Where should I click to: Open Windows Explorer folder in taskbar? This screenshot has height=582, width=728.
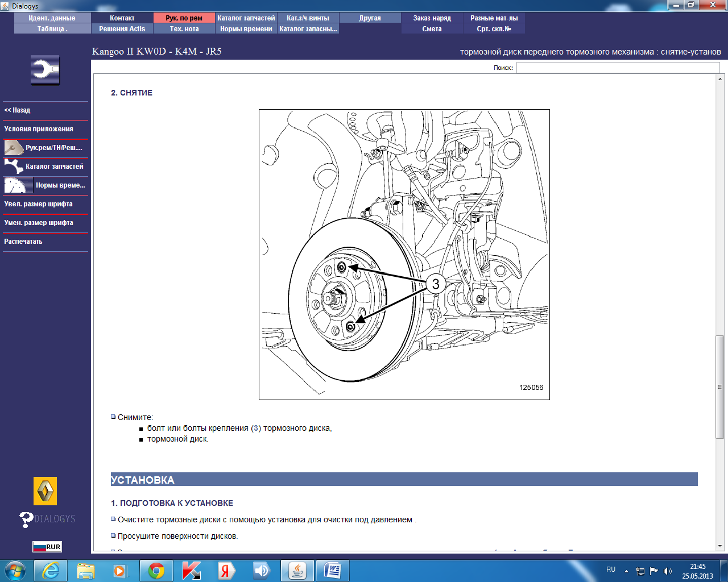(x=86, y=571)
